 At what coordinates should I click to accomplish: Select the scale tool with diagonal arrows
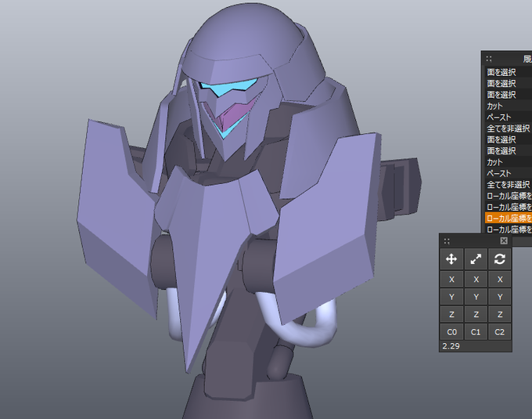click(476, 259)
